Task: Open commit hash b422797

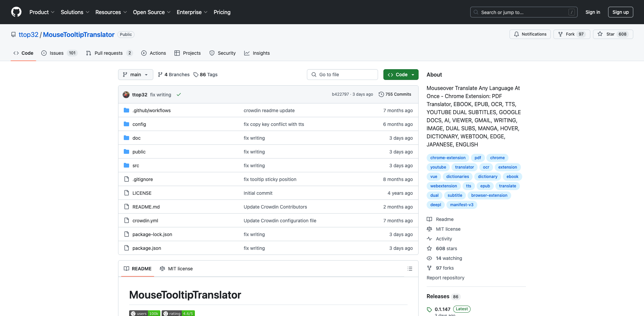Action: tap(340, 94)
